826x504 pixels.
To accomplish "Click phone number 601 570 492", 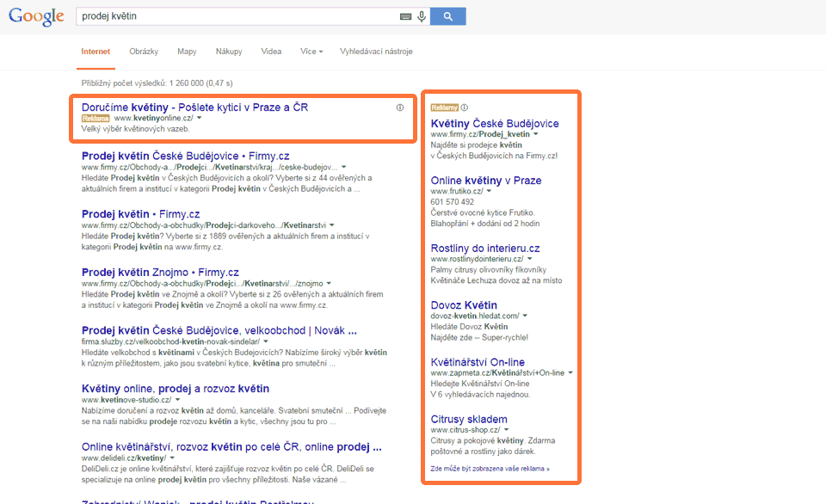I will [452, 202].
